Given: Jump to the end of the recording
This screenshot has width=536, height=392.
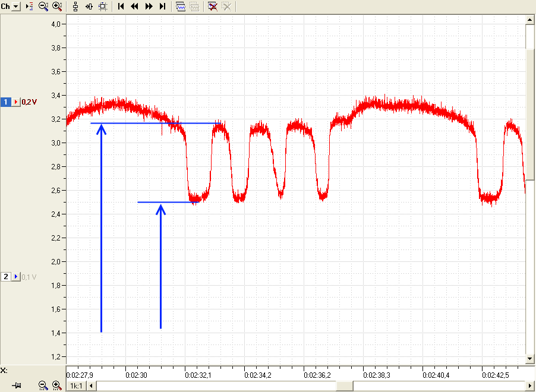Looking at the screenshot, I should click(x=163, y=6).
